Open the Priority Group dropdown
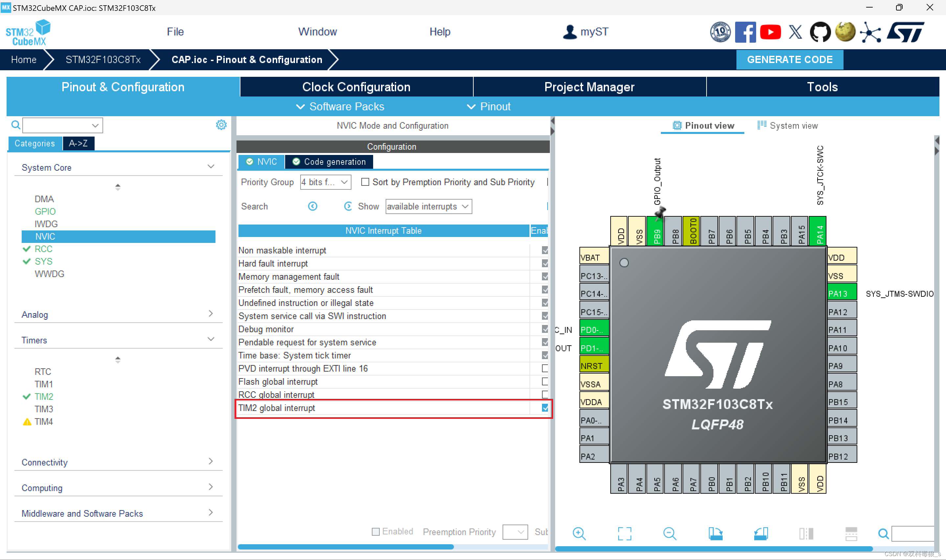The height and width of the screenshot is (560, 946). coord(326,182)
